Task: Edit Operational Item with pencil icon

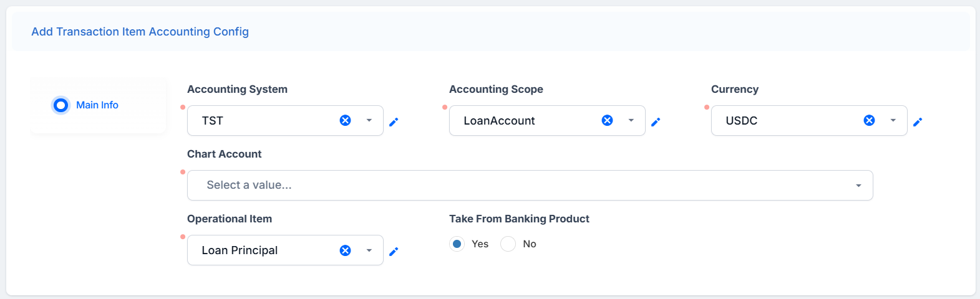Action: (x=394, y=251)
